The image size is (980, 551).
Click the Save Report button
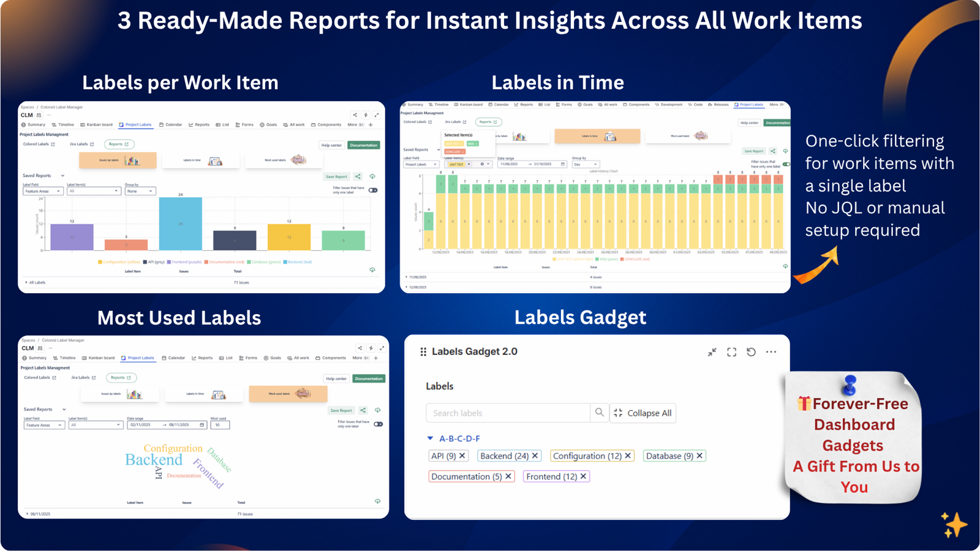(336, 176)
